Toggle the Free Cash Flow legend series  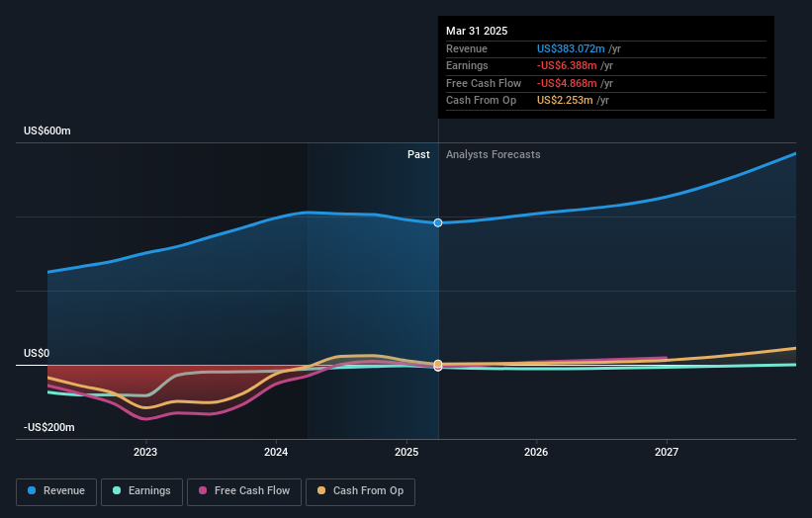pyautogui.click(x=244, y=491)
